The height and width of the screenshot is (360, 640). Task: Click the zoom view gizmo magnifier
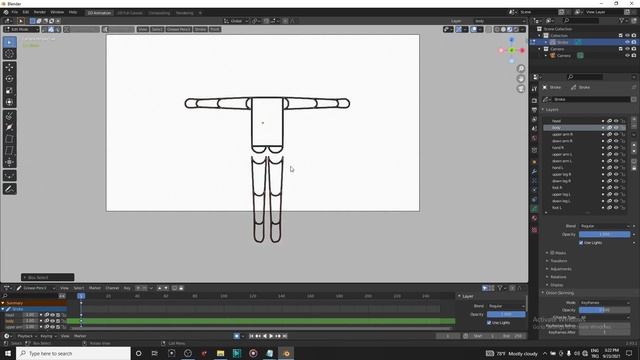(521, 69)
